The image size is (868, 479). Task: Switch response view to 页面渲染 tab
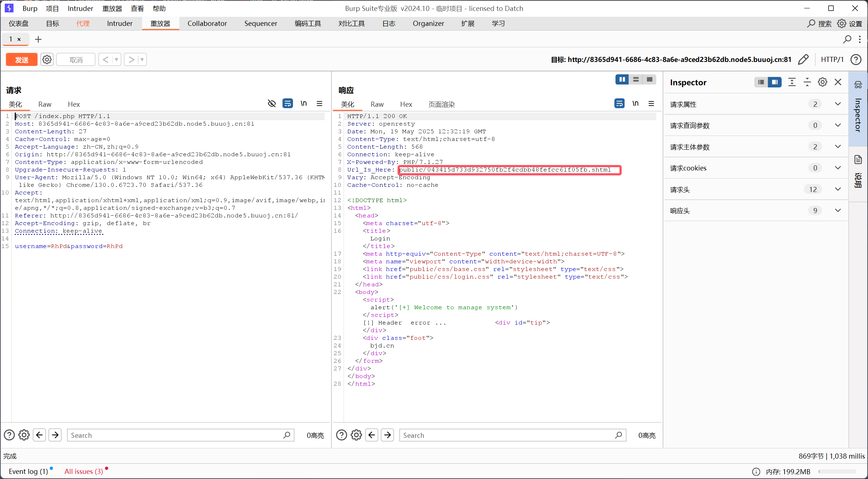441,105
